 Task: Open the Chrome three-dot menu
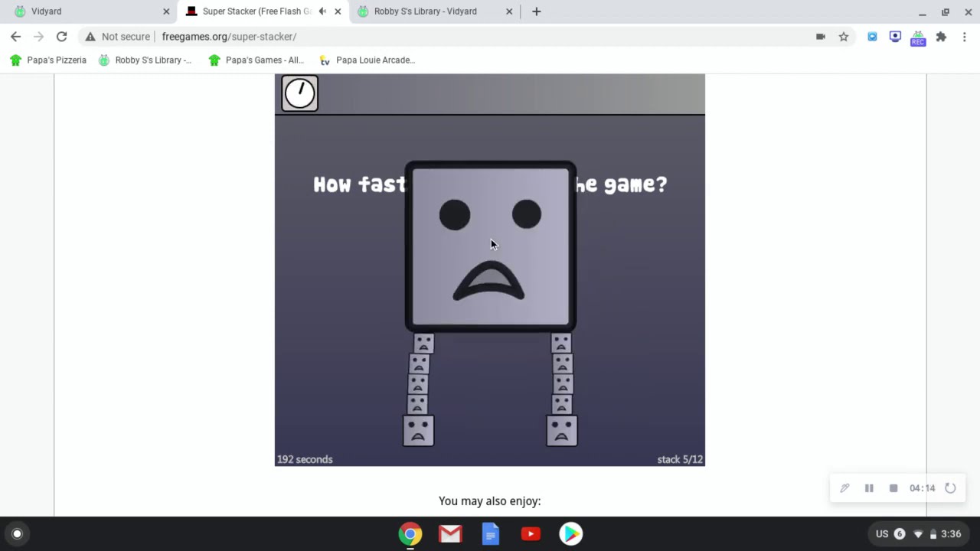pos(965,37)
